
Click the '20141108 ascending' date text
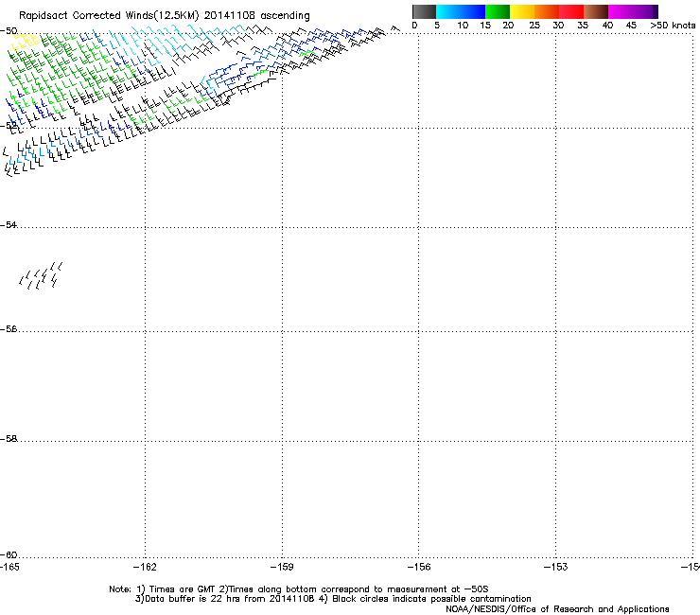pos(256,15)
